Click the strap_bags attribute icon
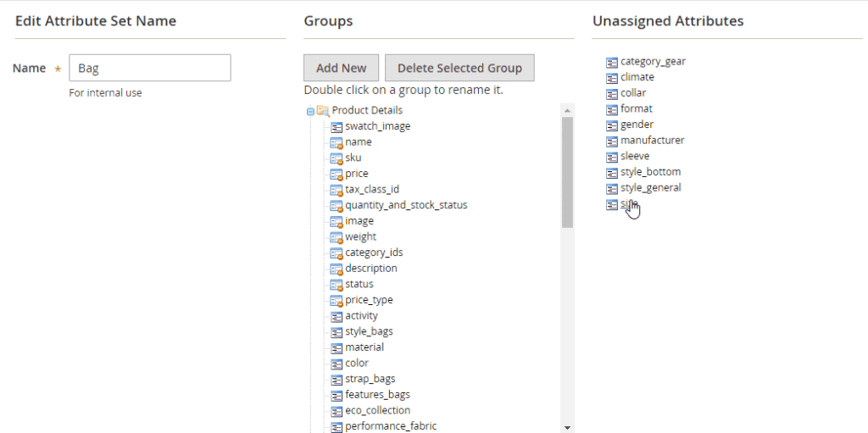Image resolution: width=868 pixels, height=433 pixels. coord(337,380)
